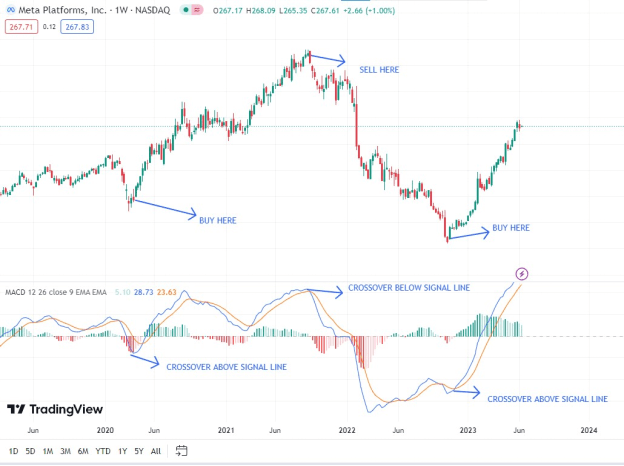Click the +2.66 (+1.00%) change value

pos(369,11)
